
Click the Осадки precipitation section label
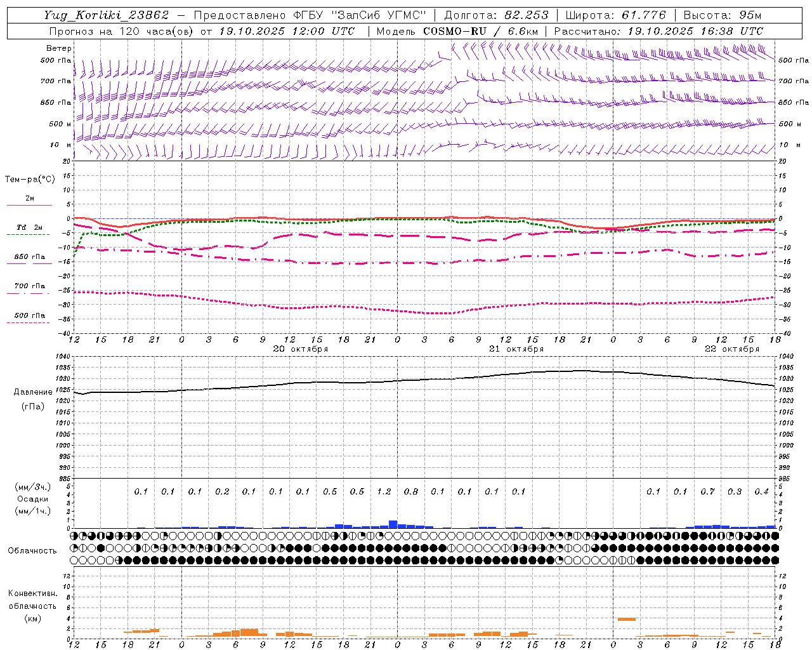click(x=33, y=499)
